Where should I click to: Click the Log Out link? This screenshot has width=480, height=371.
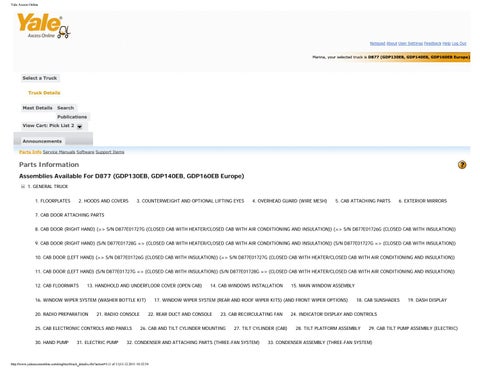click(x=459, y=44)
